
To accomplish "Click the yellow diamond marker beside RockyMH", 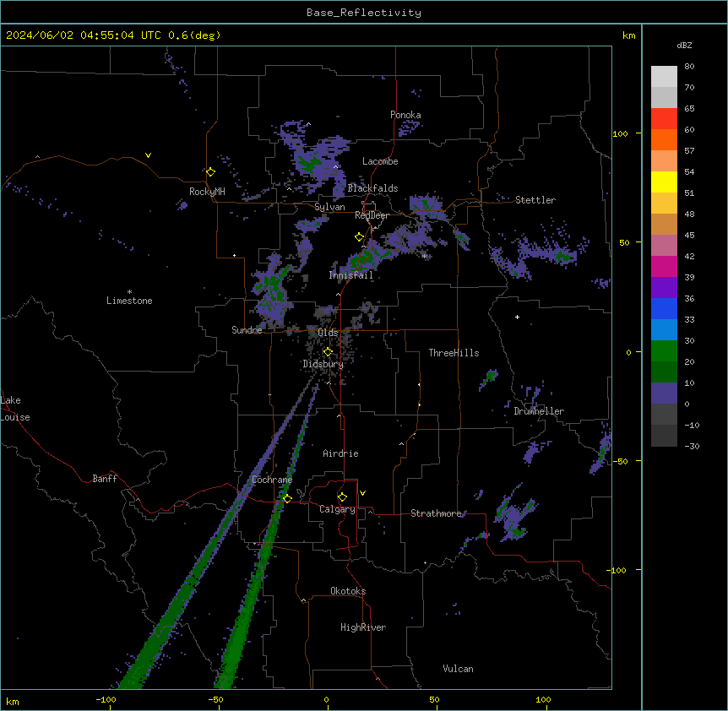I will [211, 172].
